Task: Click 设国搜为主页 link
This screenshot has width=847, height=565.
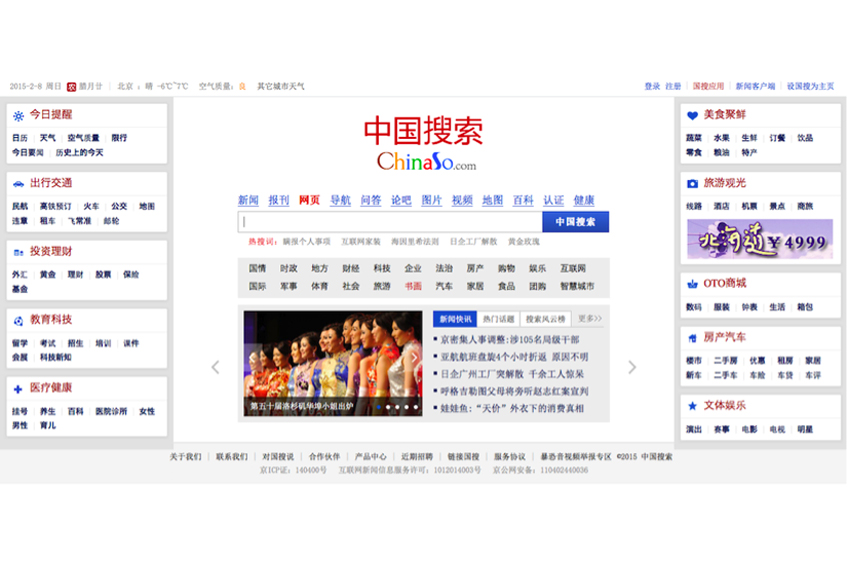Action: pyautogui.click(x=810, y=86)
